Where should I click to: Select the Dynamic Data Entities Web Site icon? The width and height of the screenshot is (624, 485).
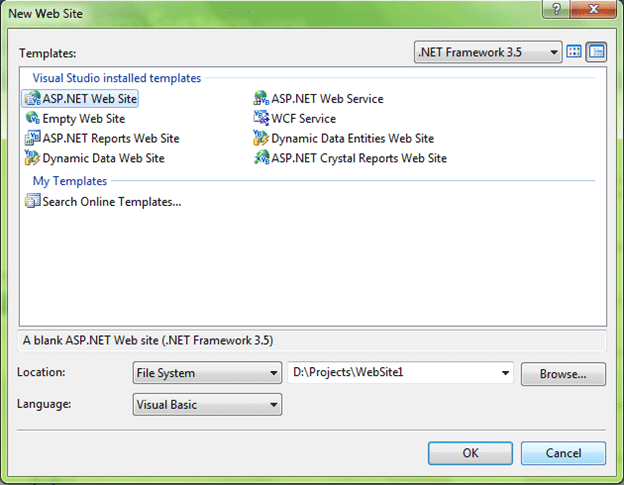(x=261, y=138)
